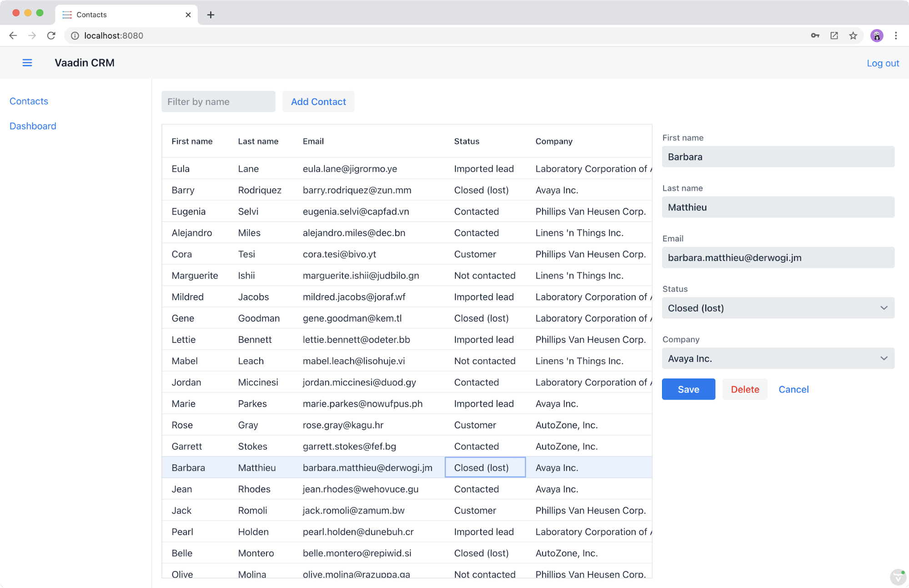Image resolution: width=909 pixels, height=588 pixels.
Task: Click the password key icon in address bar
Action: pyautogui.click(x=815, y=35)
